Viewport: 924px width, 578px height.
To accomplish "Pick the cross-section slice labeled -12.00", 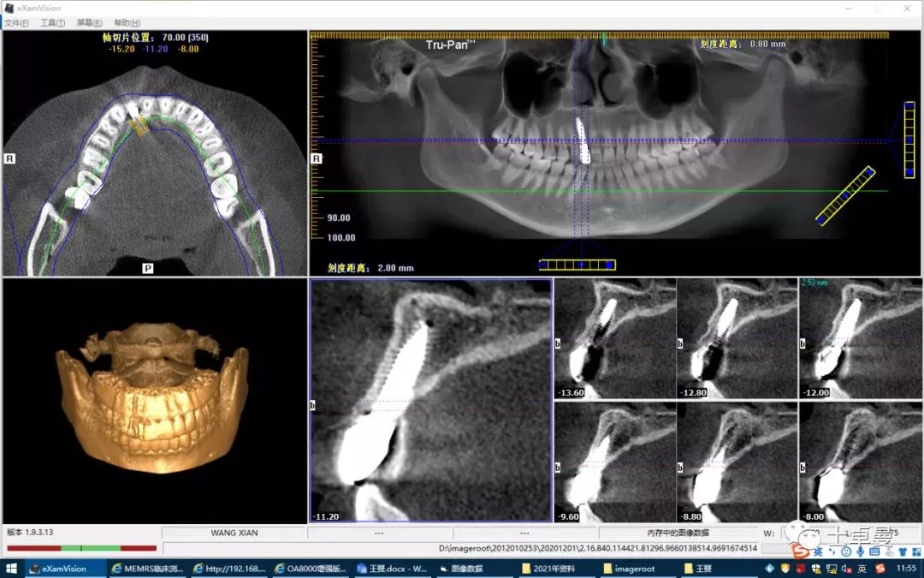I will point(859,339).
